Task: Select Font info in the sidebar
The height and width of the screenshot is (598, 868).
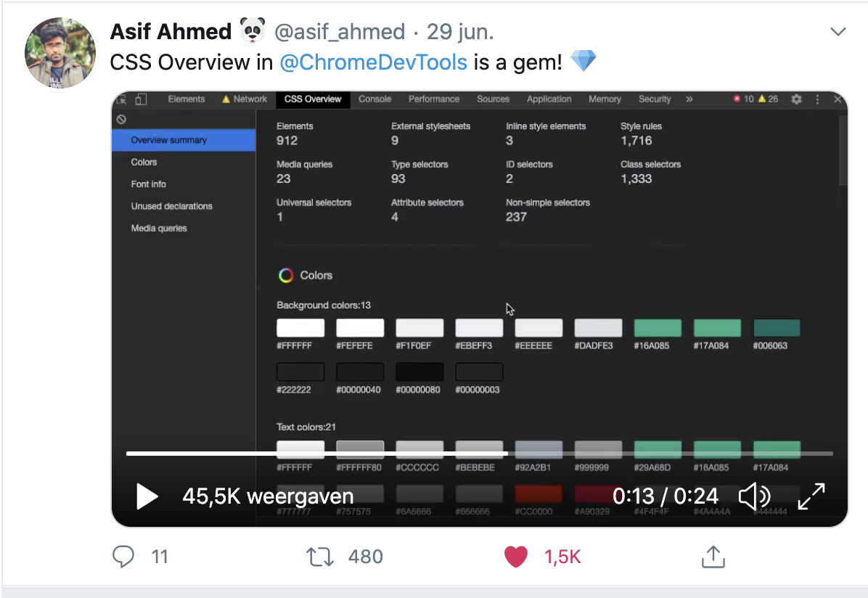Action: [148, 184]
